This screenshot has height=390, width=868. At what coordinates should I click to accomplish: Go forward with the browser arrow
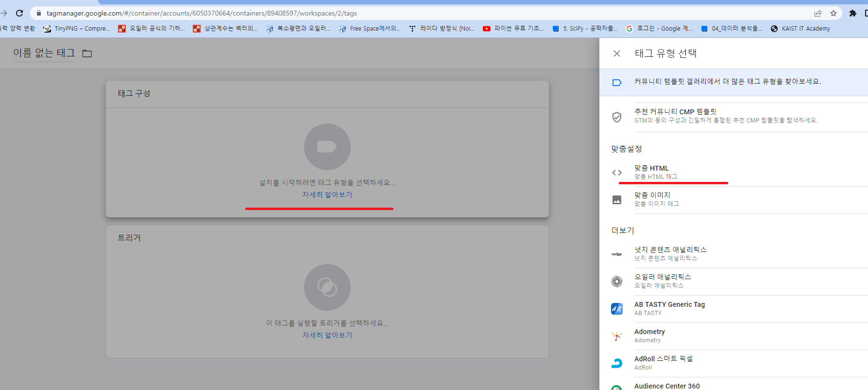click(3, 13)
